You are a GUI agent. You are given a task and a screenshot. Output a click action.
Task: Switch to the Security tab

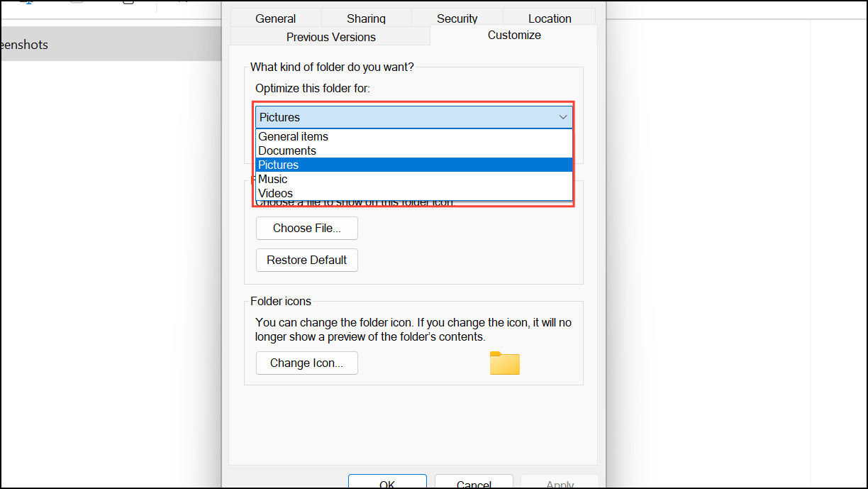point(457,18)
